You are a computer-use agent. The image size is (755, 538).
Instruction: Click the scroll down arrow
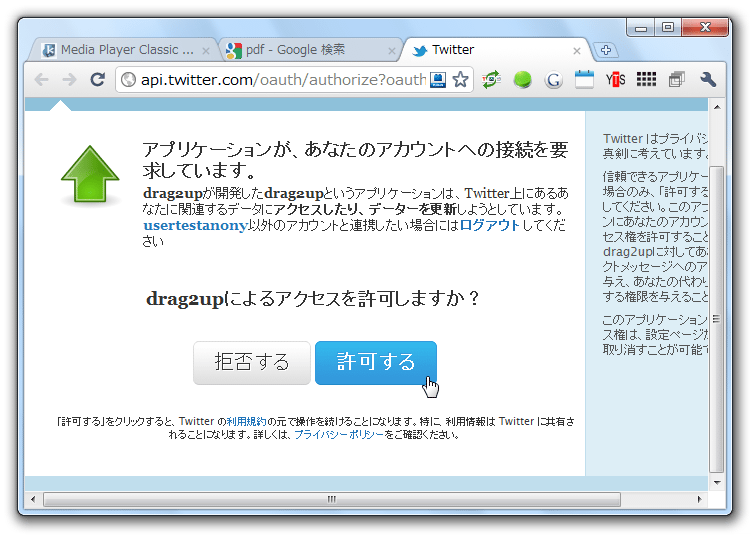point(717,483)
